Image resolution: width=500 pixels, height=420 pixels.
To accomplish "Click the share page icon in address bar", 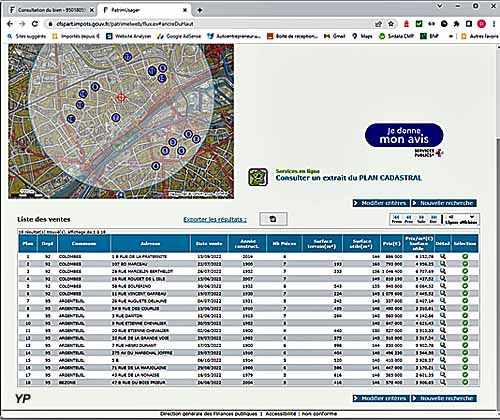I will pyautogui.click(x=378, y=24).
